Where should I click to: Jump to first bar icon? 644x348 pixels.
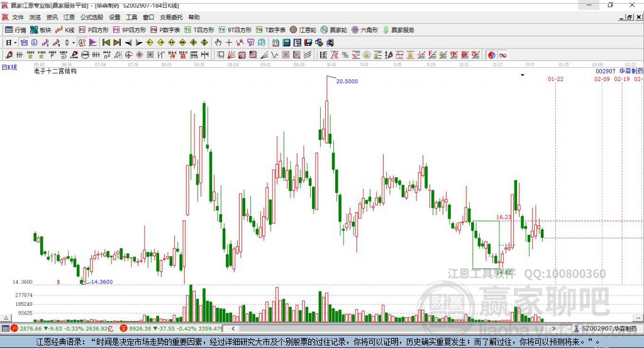pos(106,43)
